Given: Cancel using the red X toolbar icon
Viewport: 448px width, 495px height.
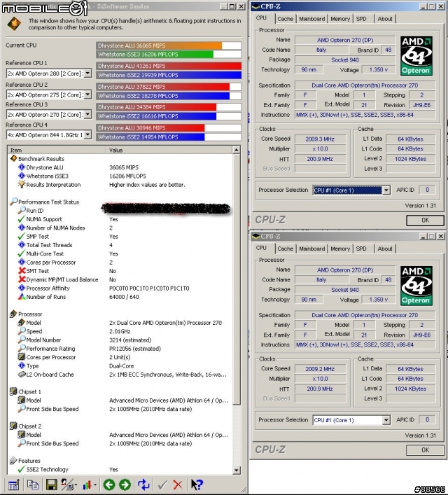Looking at the screenshot, I should (x=178, y=485).
